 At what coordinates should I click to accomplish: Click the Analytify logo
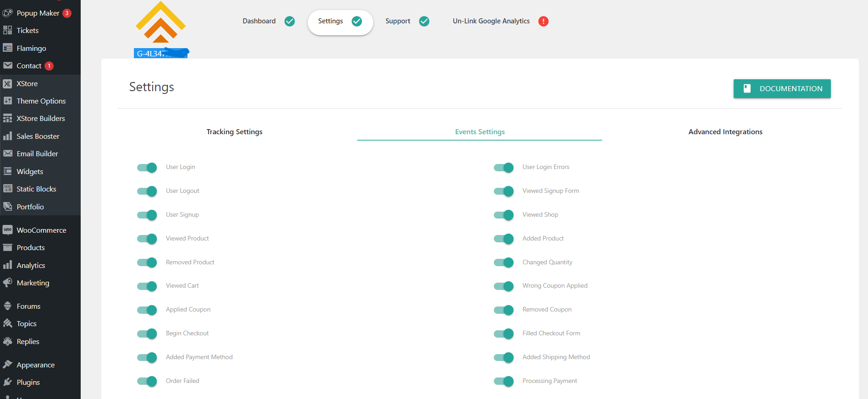[x=160, y=22]
